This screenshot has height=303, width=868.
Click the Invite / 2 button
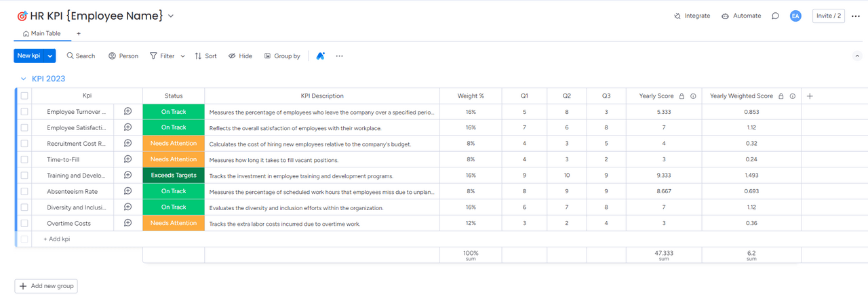point(829,16)
